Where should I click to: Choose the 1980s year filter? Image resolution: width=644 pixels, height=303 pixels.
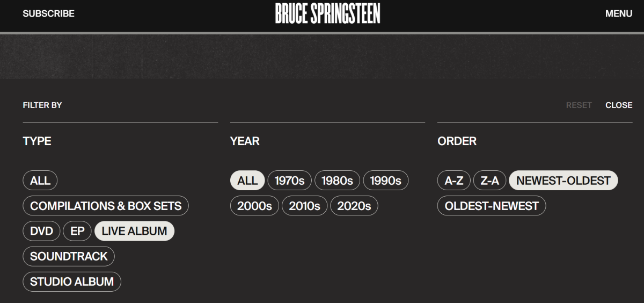coord(337,181)
